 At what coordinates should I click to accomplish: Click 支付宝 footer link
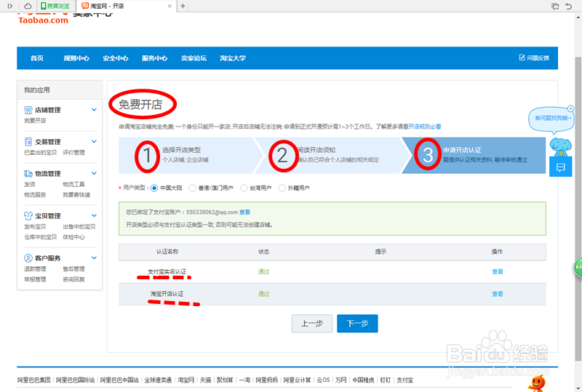coord(404,380)
